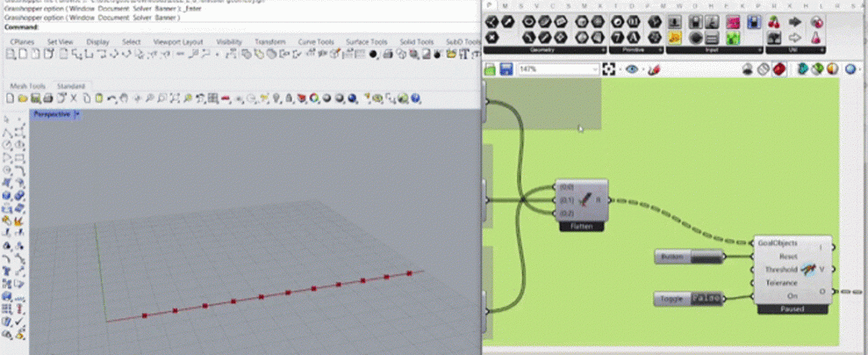Toggle the preview eye icon
The image size is (868, 355).
(x=632, y=69)
